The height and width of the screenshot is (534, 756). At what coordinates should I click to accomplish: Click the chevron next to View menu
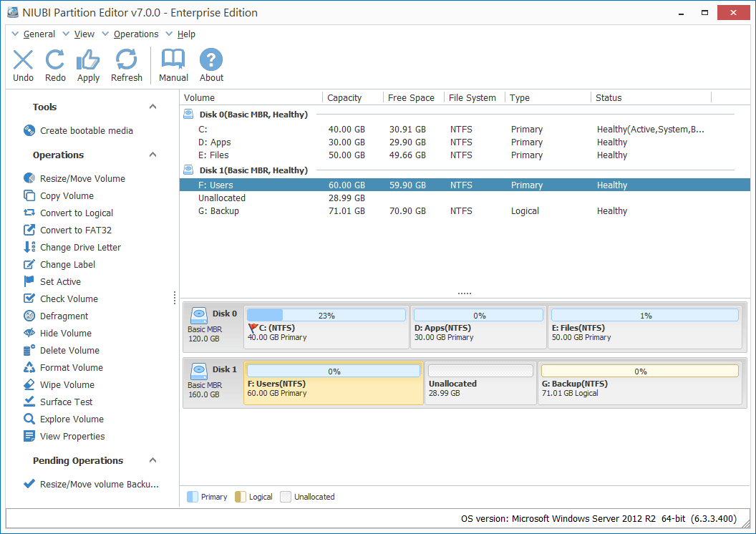[66, 34]
